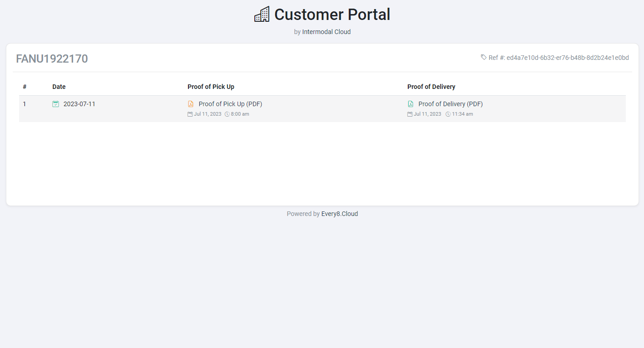Open the Proof of Pick Up (PDF) document

(230, 103)
